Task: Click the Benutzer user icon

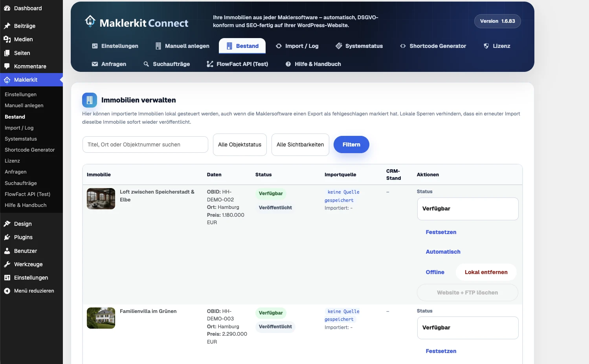Action: tap(7, 251)
